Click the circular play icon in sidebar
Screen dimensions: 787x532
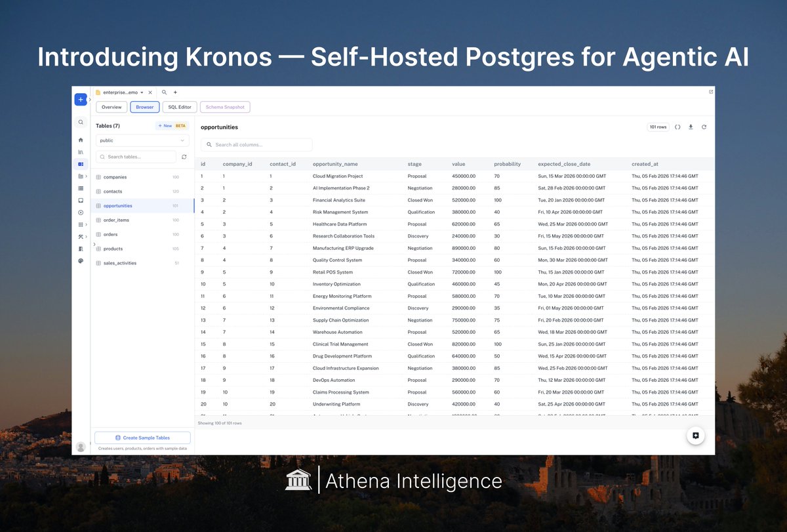[x=81, y=213]
